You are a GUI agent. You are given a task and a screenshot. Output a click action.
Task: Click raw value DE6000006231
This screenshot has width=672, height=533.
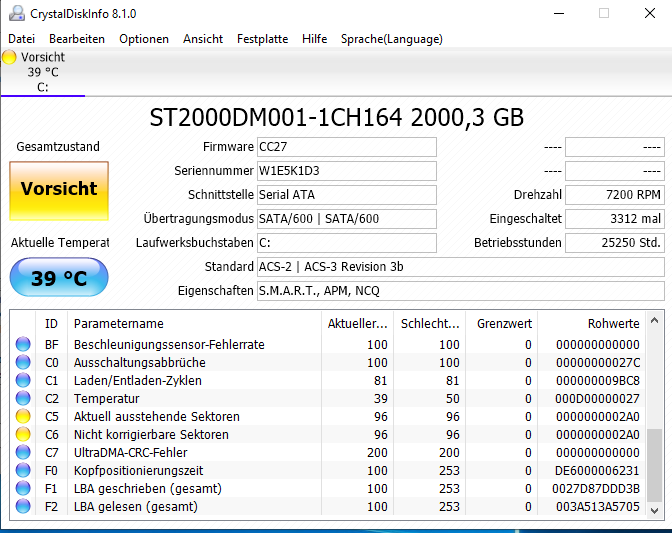pos(597,470)
